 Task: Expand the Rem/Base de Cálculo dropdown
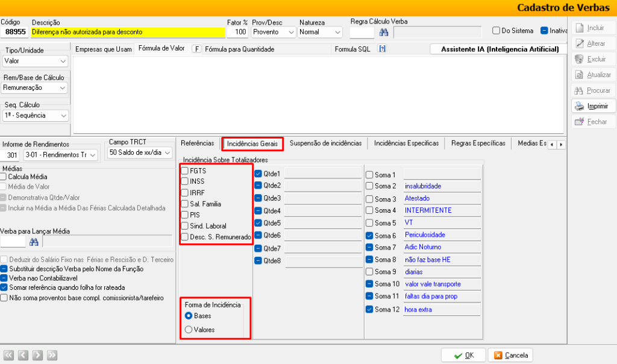[x=34, y=88]
